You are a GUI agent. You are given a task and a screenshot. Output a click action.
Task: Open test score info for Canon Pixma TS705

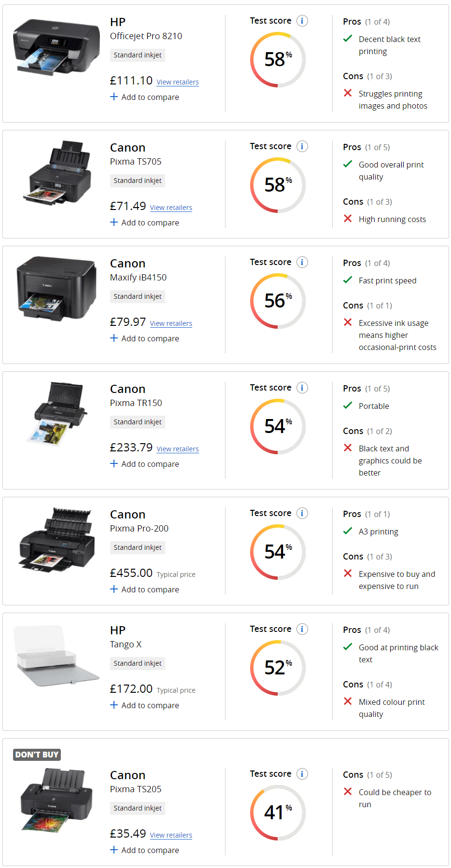[x=302, y=146]
